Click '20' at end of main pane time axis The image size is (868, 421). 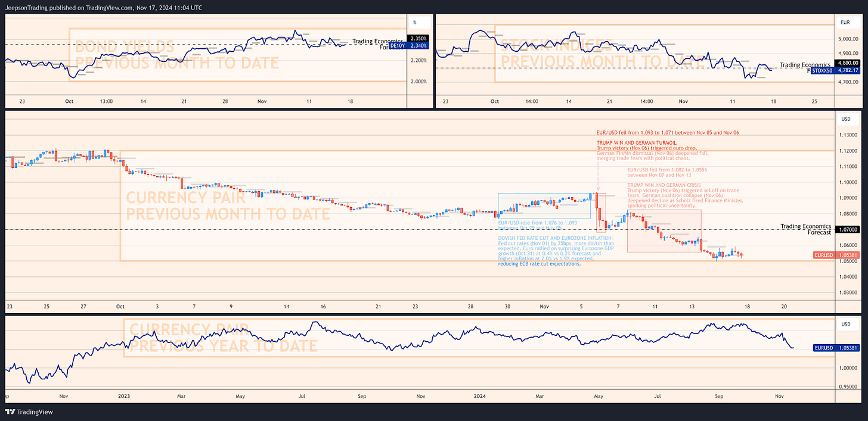click(x=784, y=306)
